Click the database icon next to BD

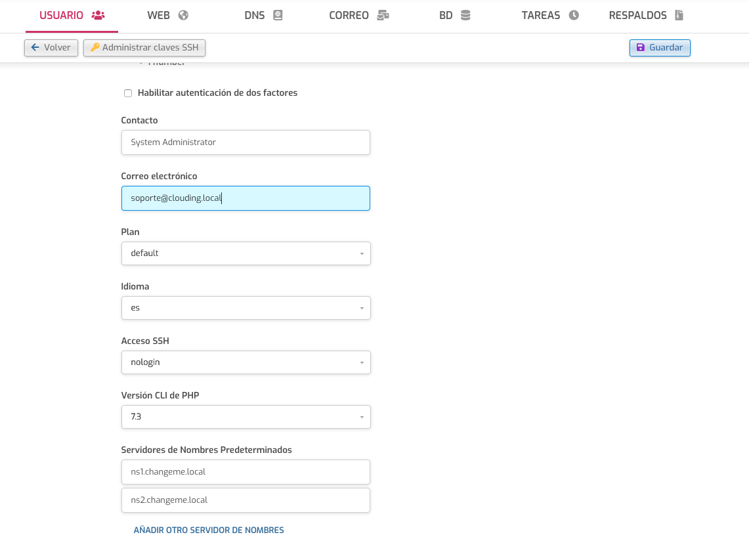click(465, 15)
